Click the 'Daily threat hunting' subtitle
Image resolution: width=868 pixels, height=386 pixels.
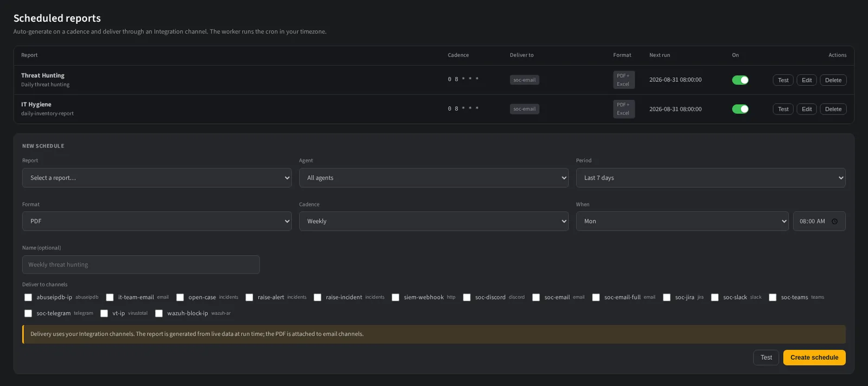[x=46, y=85]
